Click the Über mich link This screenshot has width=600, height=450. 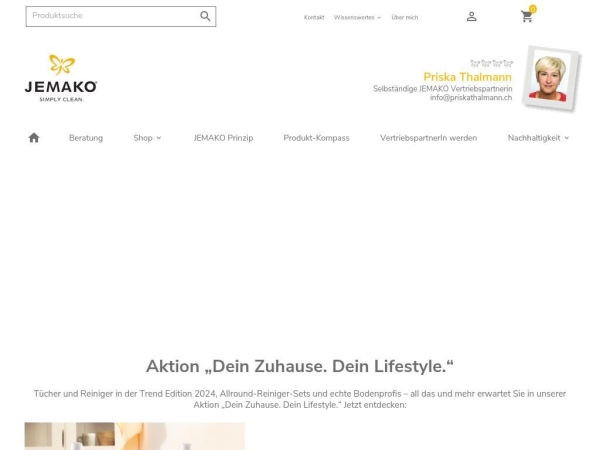click(x=405, y=17)
